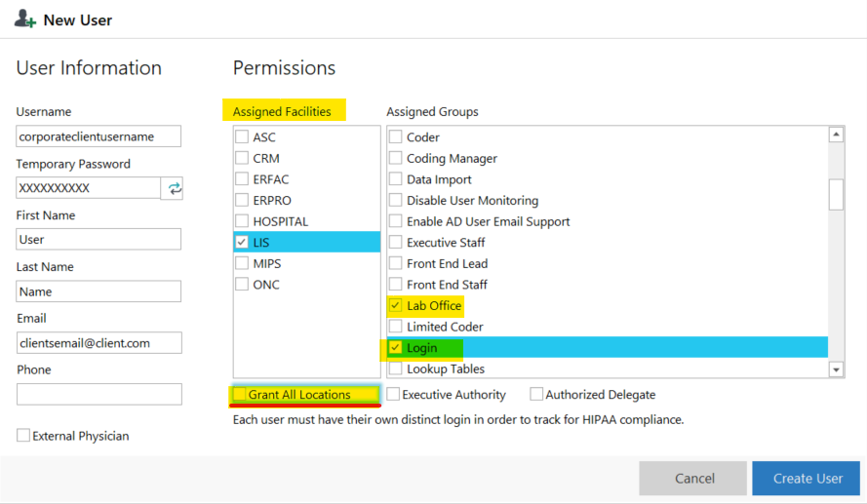Enable the Grant All Locations checkbox

click(240, 395)
